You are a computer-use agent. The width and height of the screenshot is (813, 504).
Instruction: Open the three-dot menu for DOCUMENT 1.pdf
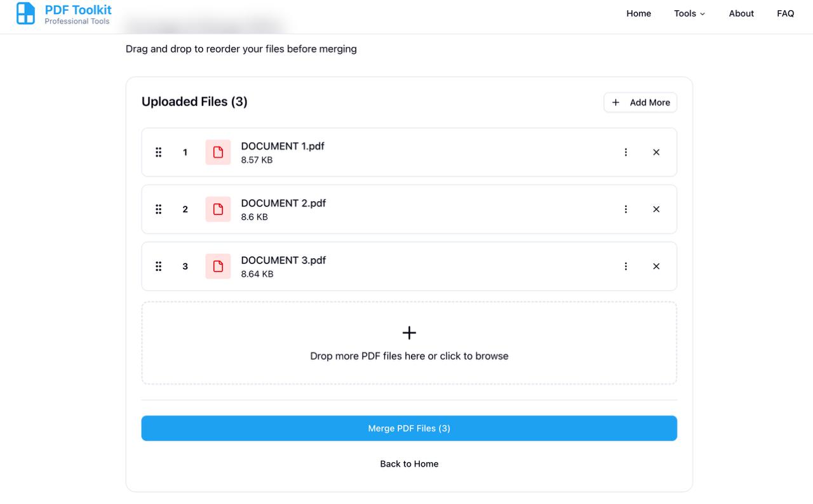(x=626, y=152)
